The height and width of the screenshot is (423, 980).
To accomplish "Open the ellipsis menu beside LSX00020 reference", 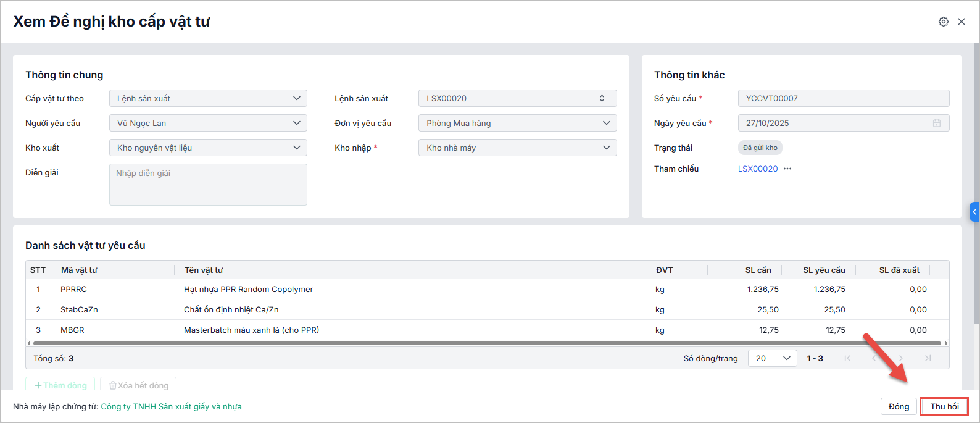I will 787,169.
